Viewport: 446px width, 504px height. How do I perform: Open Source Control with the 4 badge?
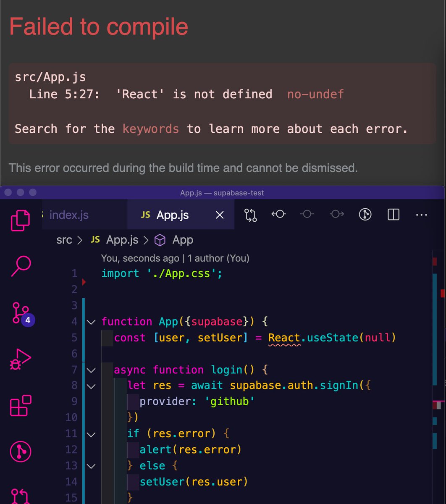click(x=22, y=315)
